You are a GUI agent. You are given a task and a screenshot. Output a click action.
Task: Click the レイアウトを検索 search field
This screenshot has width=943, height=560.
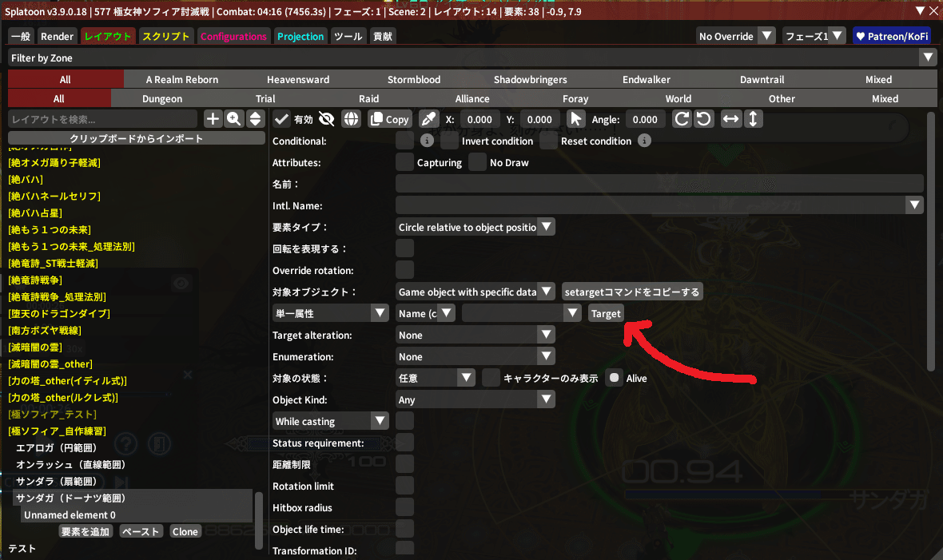(x=103, y=119)
